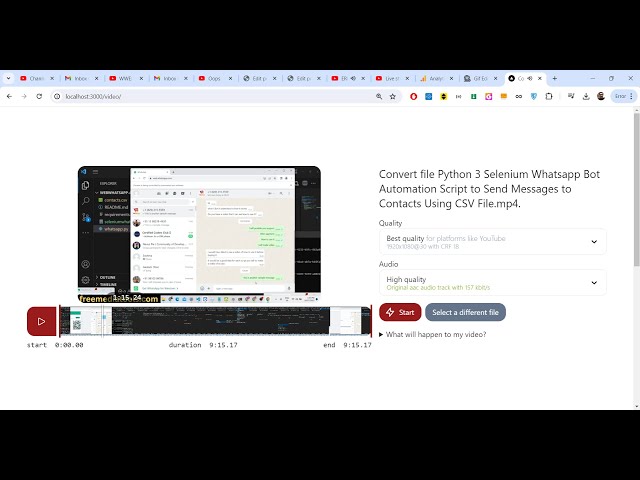Click the video timeline thumbnail strip
This screenshot has width=640, height=480.
tap(214, 321)
